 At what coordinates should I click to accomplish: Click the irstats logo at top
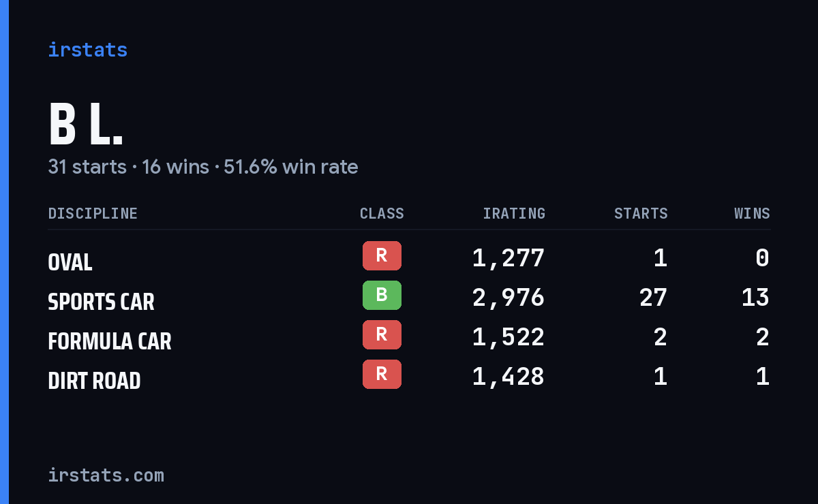coord(87,50)
